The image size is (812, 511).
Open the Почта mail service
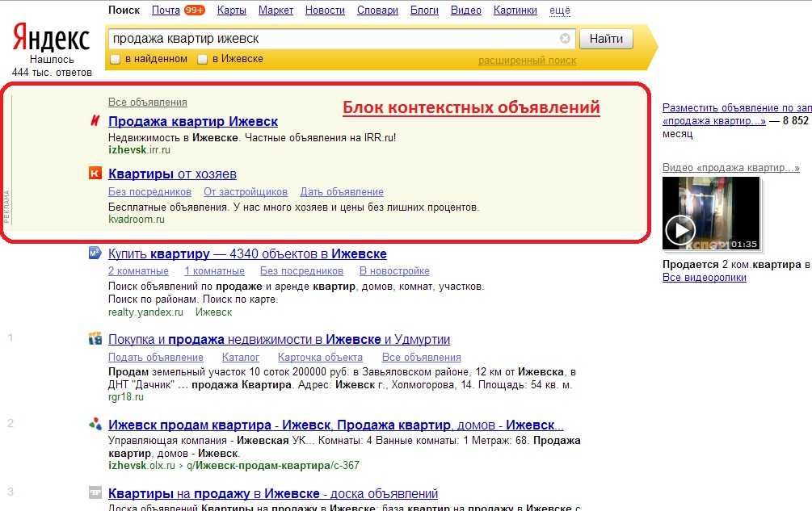click(166, 10)
